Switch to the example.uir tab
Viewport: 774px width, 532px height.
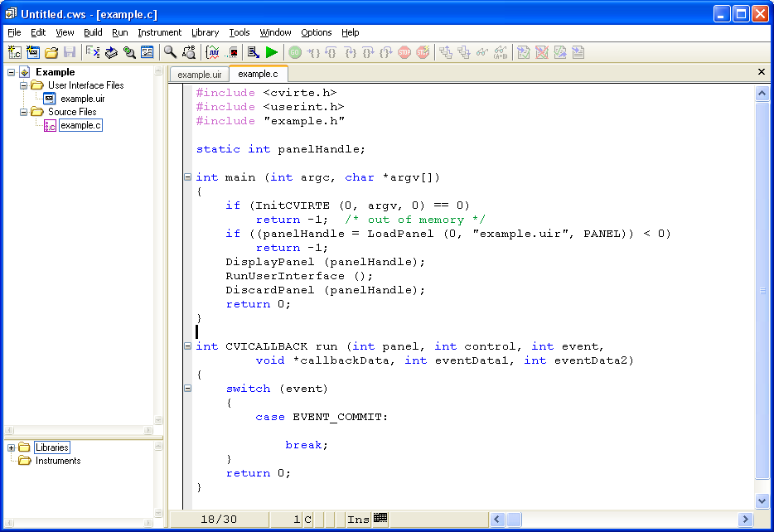click(199, 73)
